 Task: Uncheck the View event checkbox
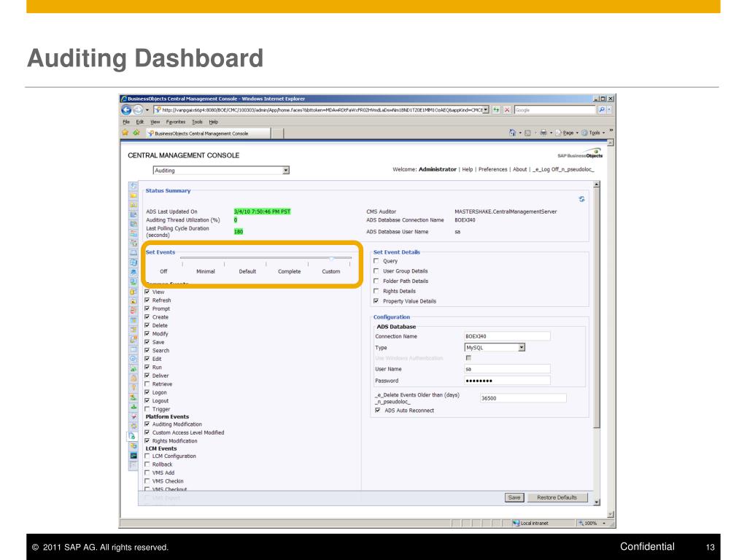tap(147, 292)
